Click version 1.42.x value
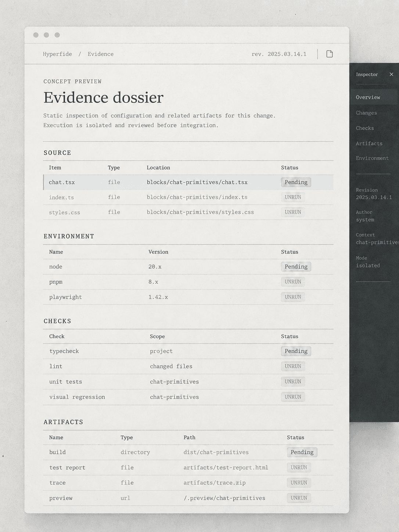The height and width of the screenshot is (532, 399). pos(158,297)
